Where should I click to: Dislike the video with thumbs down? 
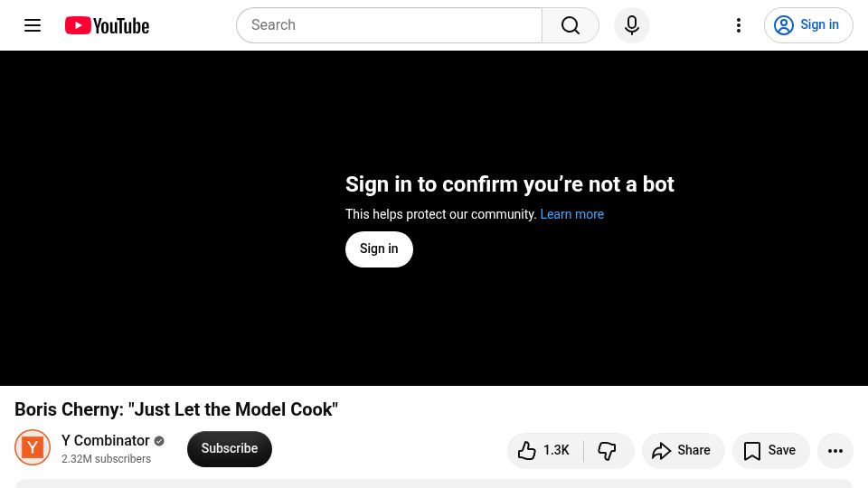click(608, 451)
